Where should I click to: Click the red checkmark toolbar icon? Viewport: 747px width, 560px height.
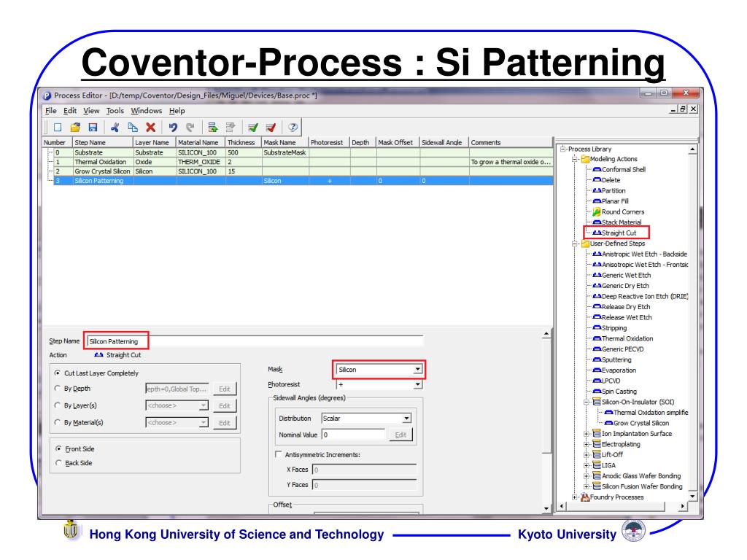pyautogui.click(x=271, y=128)
